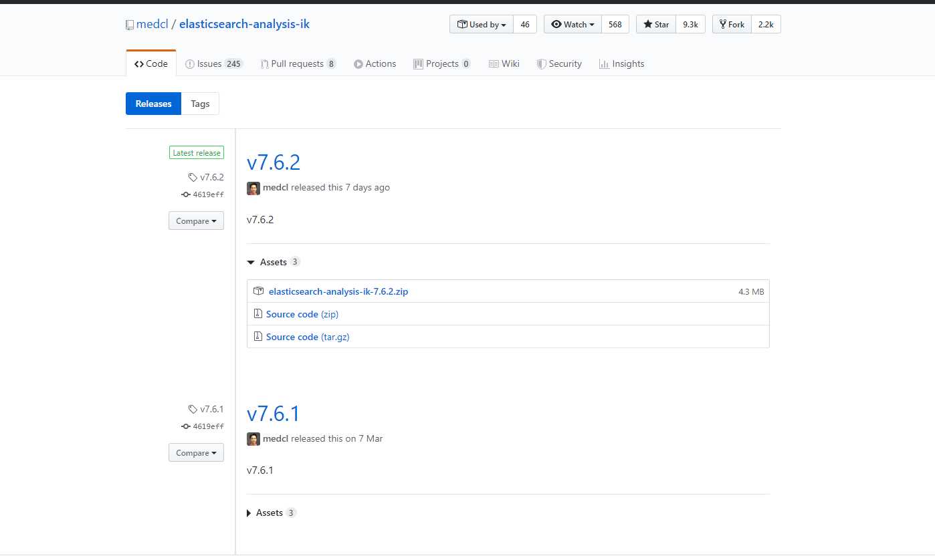The height and width of the screenshot is (560, 935).
Task: Click the watchers count 568
Action: tap(615, 24)
